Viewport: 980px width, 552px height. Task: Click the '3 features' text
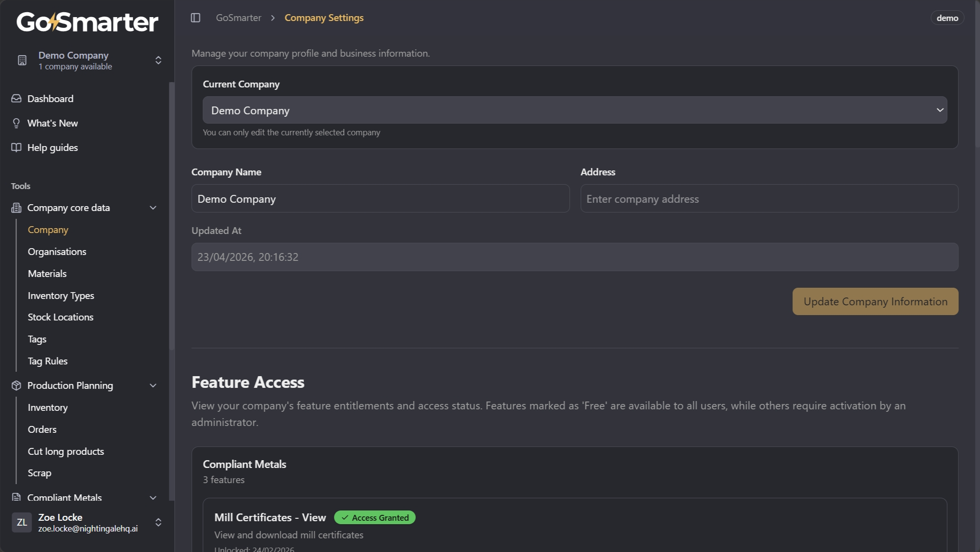pos(224,480)
